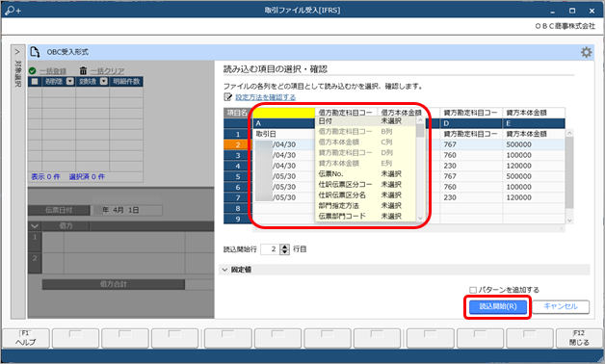This screenshot has width=605, height=364.
Task: Click the キャンセル button
Action: click(561, 306)
